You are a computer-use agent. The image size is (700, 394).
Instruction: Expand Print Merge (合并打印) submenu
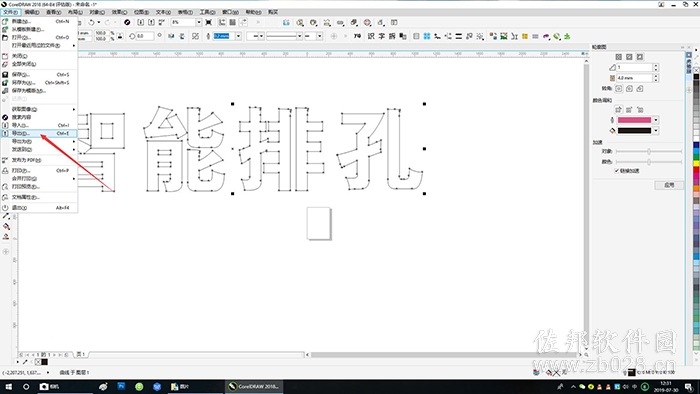39,178
